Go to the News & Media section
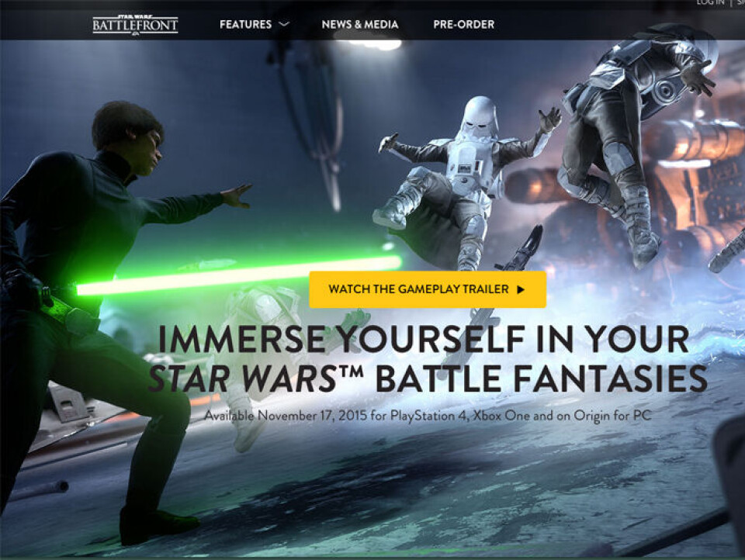Screen dimensions: 745x560 tap(360, 24)
